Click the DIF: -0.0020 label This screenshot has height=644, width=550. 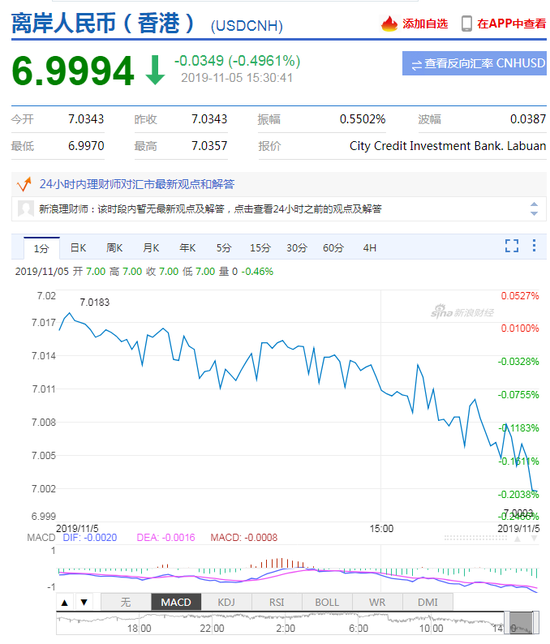90,538
